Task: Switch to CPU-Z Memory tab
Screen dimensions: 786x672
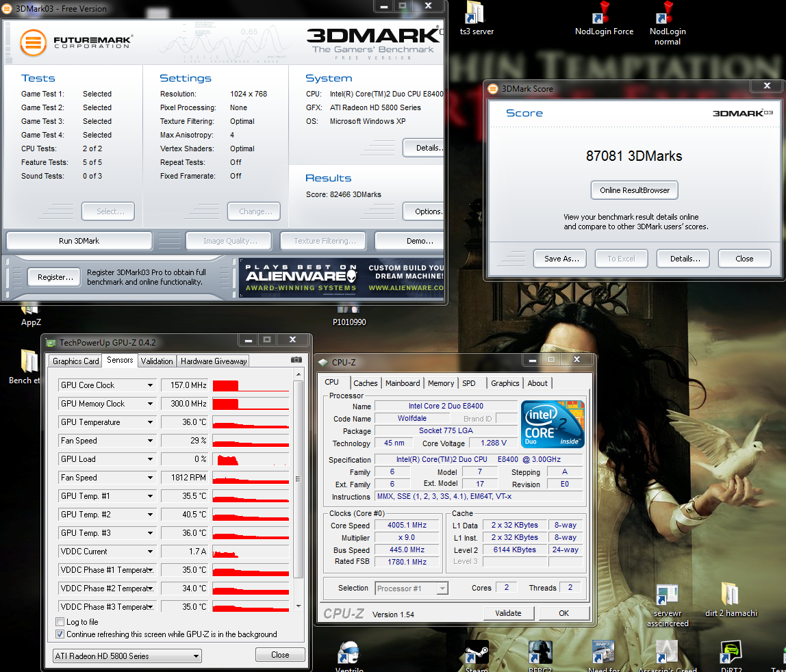Action: (441, 383)
